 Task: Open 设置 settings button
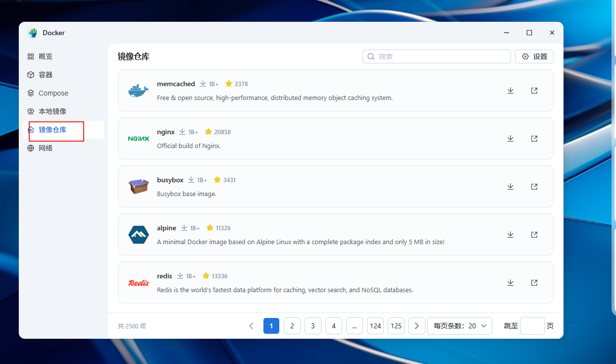(x=534, y=56)
